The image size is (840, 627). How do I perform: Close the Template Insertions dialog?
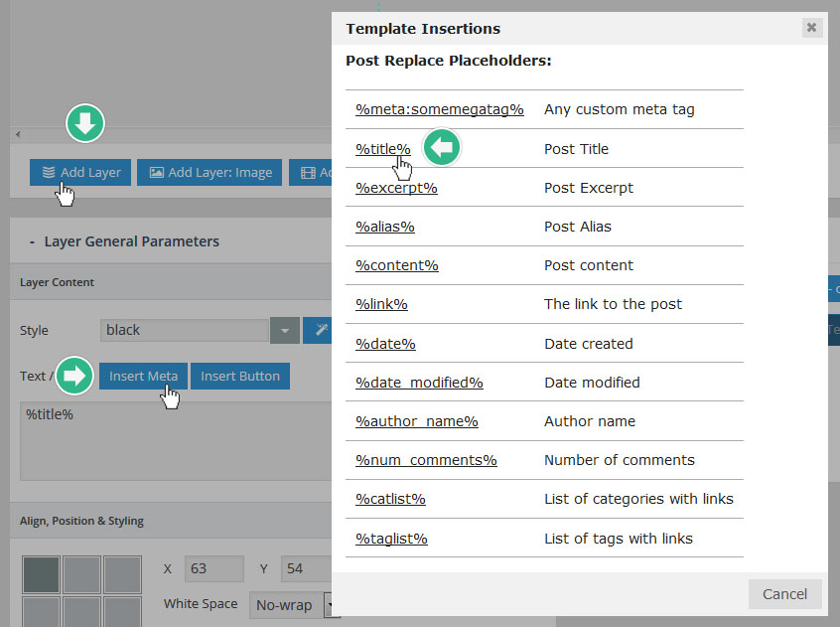[811, 28]
